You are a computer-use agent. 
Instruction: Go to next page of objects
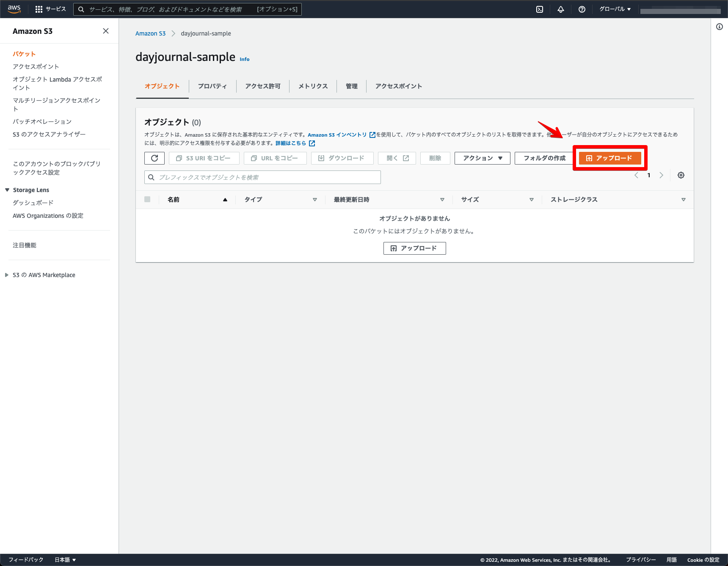[x=661, y=175]
